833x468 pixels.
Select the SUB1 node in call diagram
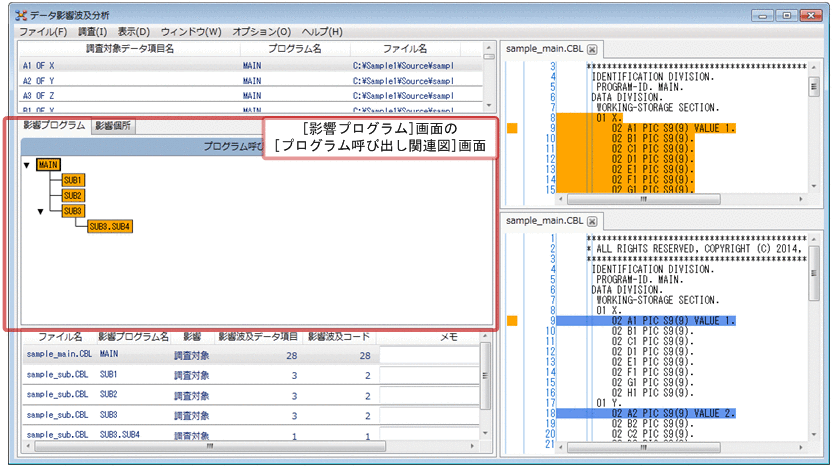click(73, 180)
